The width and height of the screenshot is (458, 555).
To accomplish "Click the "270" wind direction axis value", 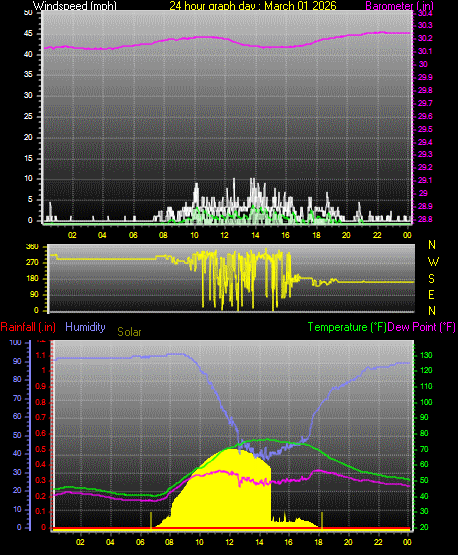I will (32, 263).
